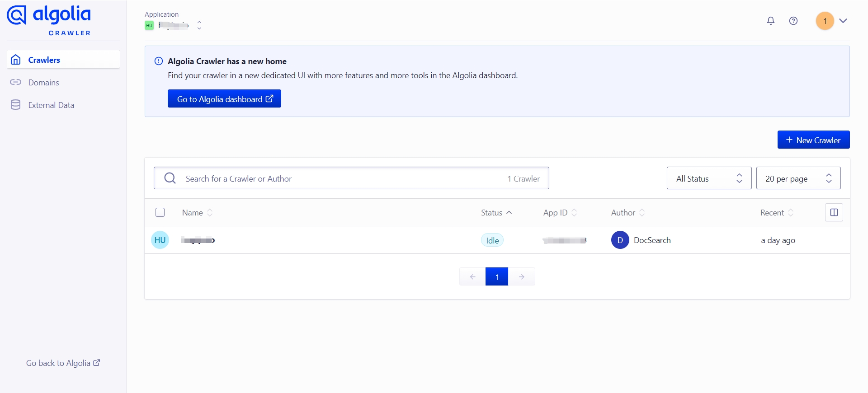Click the HU crawler row avatar
The height and width of the screenshot is (393, 868).
pos(160,240)
